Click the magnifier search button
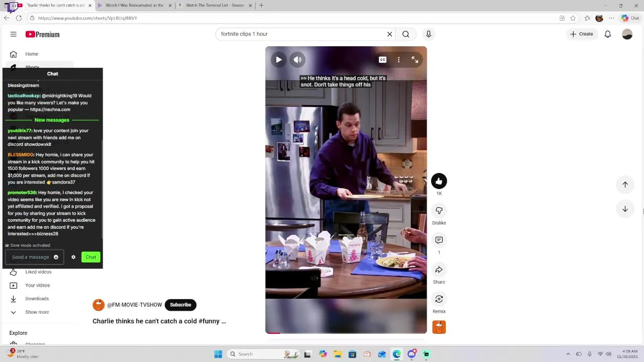644x362 pixels. tap(406, 34)
